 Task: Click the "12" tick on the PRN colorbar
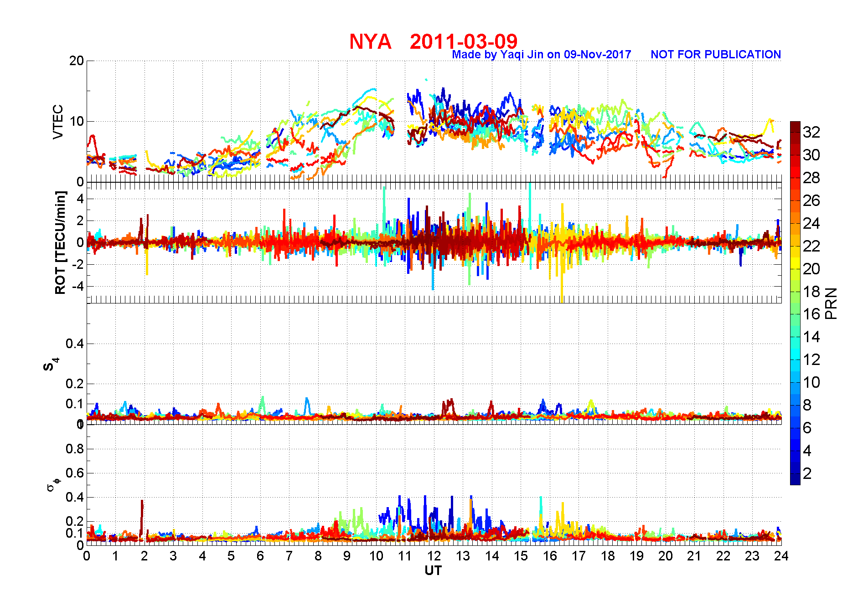coord(811,359)
